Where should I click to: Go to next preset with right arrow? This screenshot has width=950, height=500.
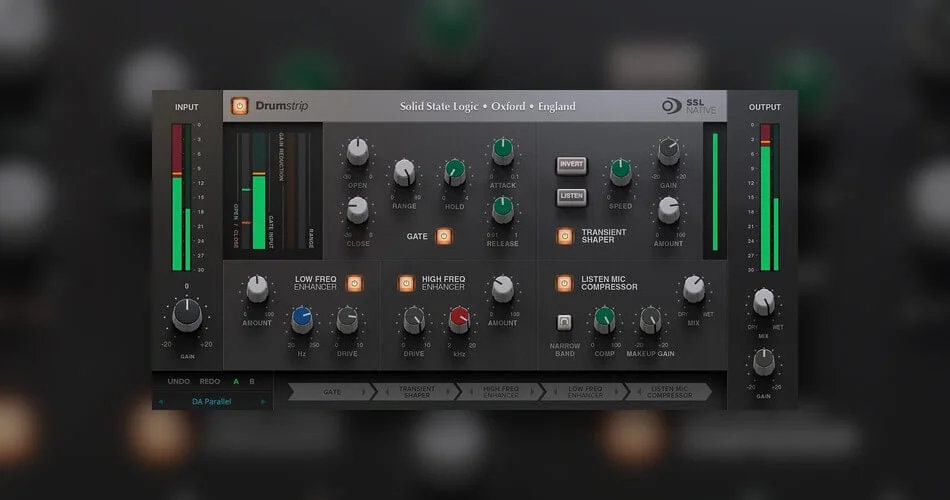point(263,401)
